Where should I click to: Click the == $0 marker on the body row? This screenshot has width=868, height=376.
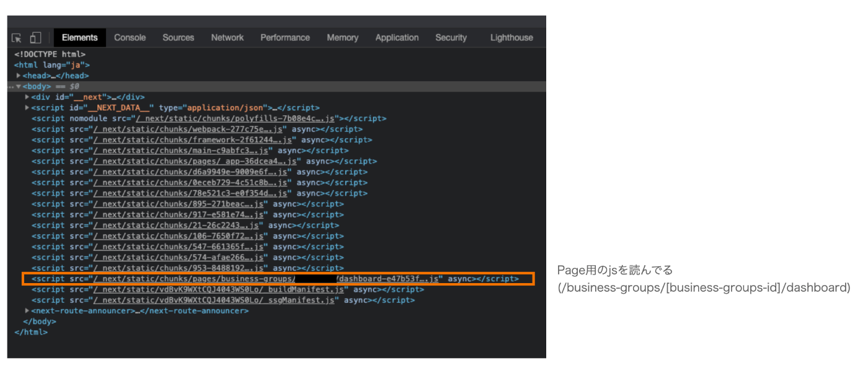point(66,87)
